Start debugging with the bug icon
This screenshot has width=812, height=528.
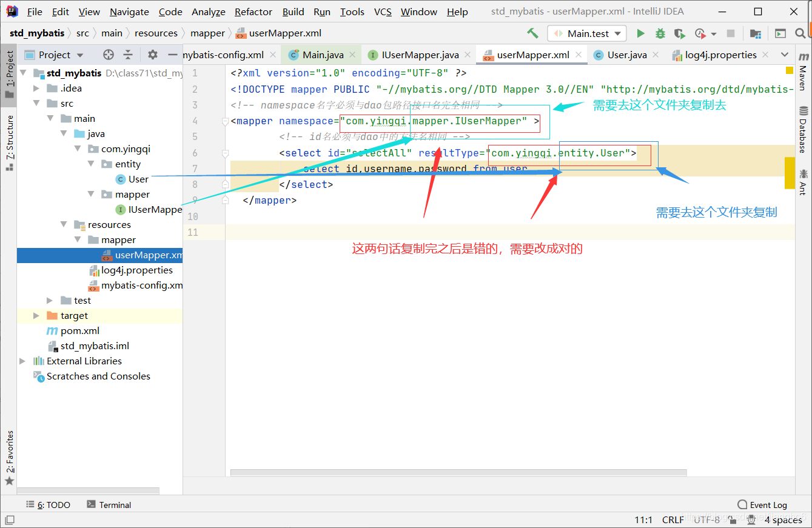(660, 33)
